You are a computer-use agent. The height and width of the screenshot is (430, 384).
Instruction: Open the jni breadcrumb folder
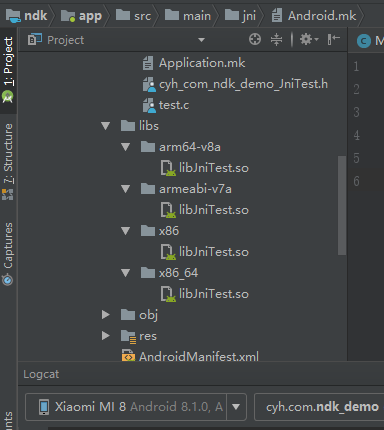tap(240, 16)
